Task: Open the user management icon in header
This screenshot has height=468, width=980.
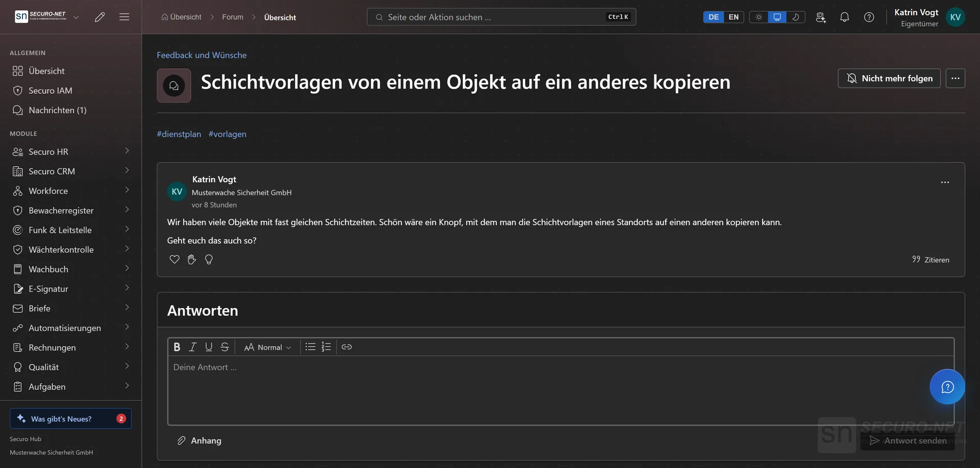Action: (x=821, y=17)
